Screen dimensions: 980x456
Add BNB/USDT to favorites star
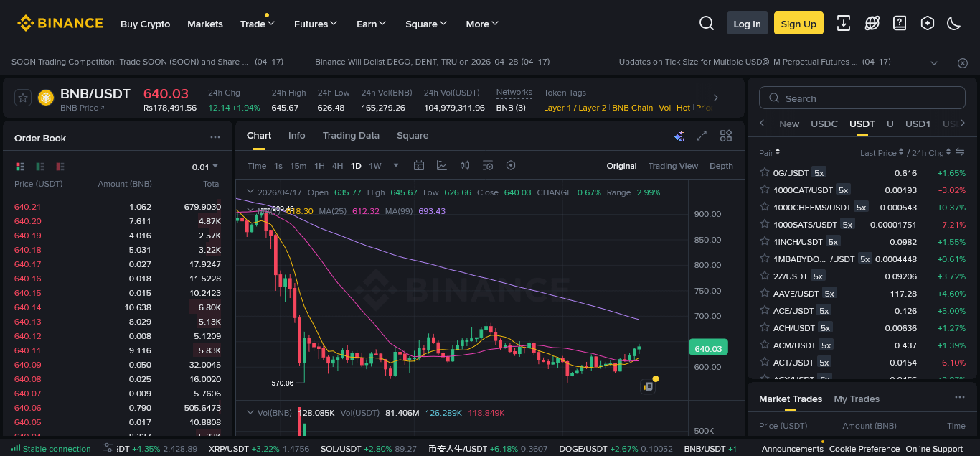(x=22, y=98)
